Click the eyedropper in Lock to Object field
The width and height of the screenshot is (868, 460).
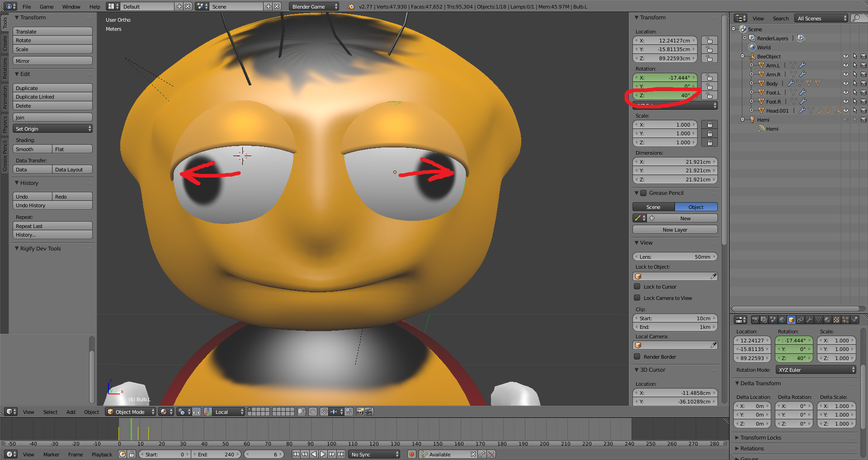pyautogui.click(x=713, y=276)
